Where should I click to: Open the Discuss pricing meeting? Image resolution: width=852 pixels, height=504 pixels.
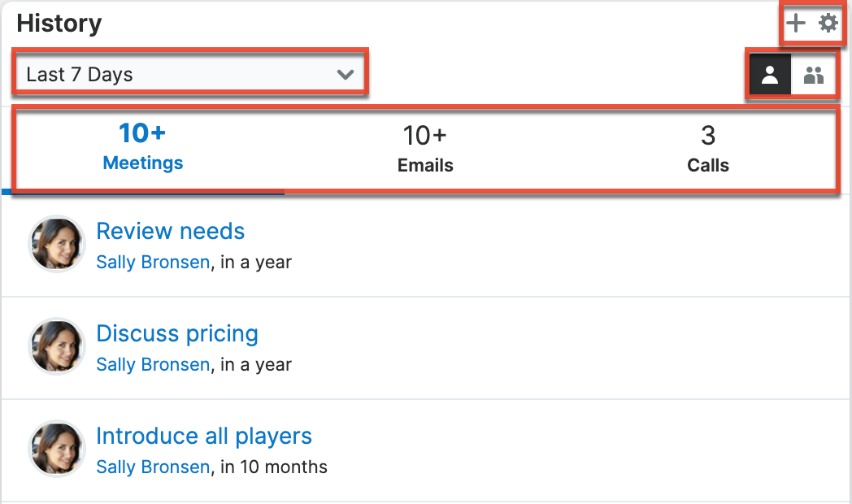pos(177,334)
